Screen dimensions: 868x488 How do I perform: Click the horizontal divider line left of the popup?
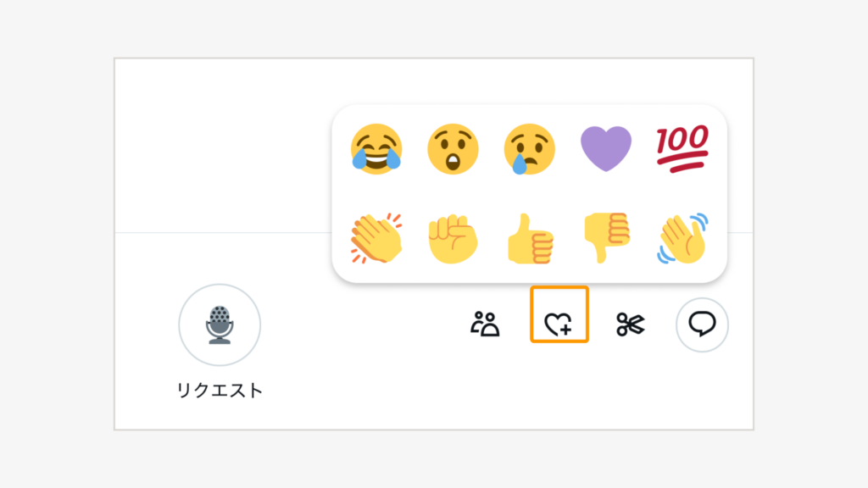pyautogui.click(x=220, y=232)
